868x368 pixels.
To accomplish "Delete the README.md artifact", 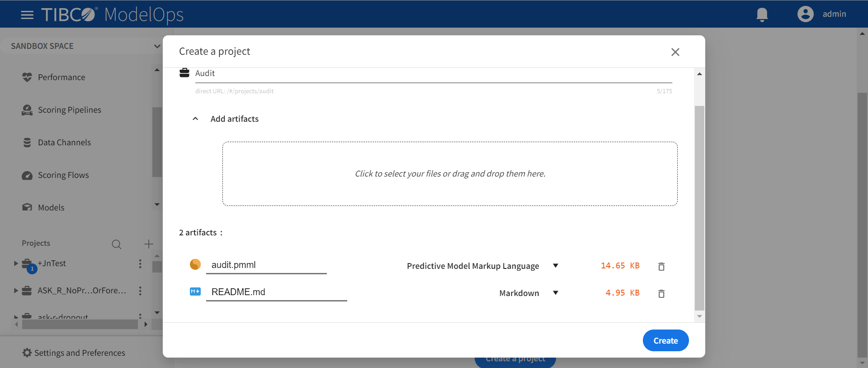I will click(x=661, y=294).
